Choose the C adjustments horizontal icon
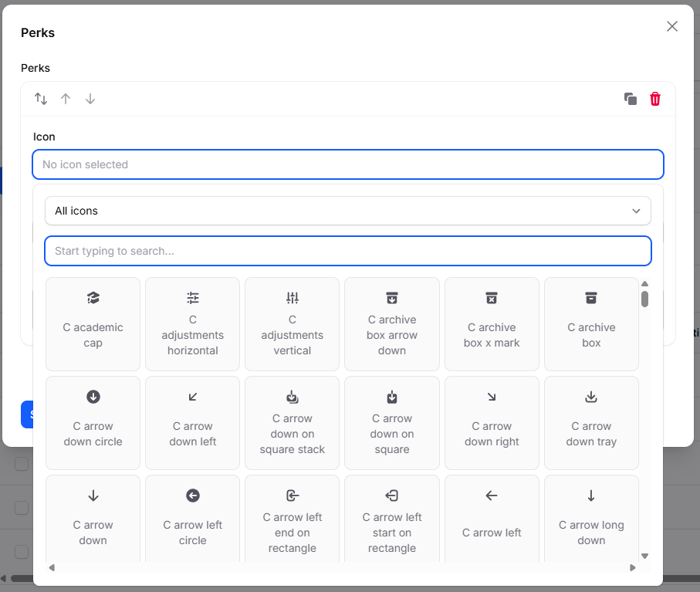The image size is (700, 592). [x=192, y=324]
